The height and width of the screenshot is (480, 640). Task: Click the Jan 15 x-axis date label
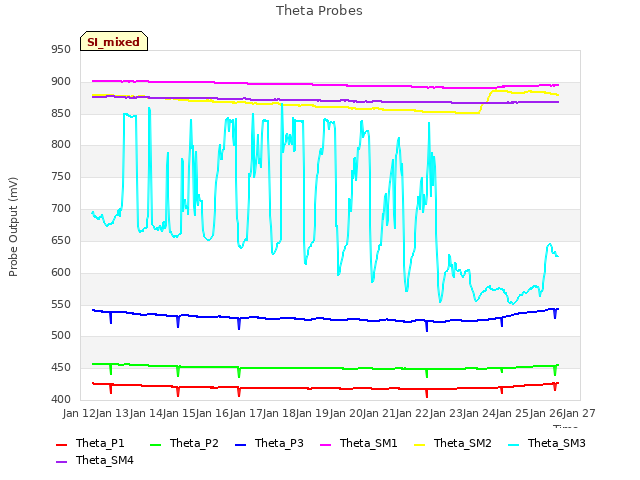[x=179, y=413]
